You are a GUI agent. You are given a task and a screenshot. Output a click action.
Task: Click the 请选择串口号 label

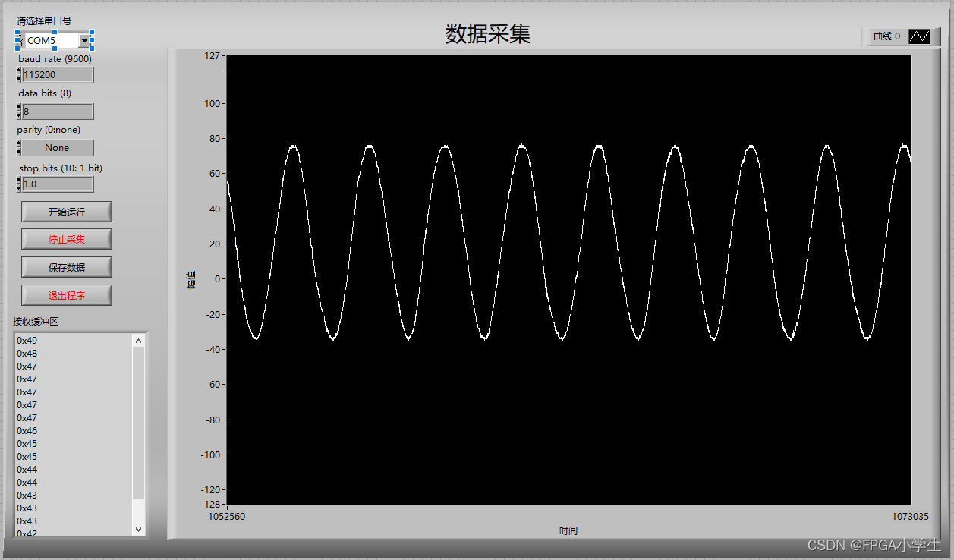(x=44, y=20)
